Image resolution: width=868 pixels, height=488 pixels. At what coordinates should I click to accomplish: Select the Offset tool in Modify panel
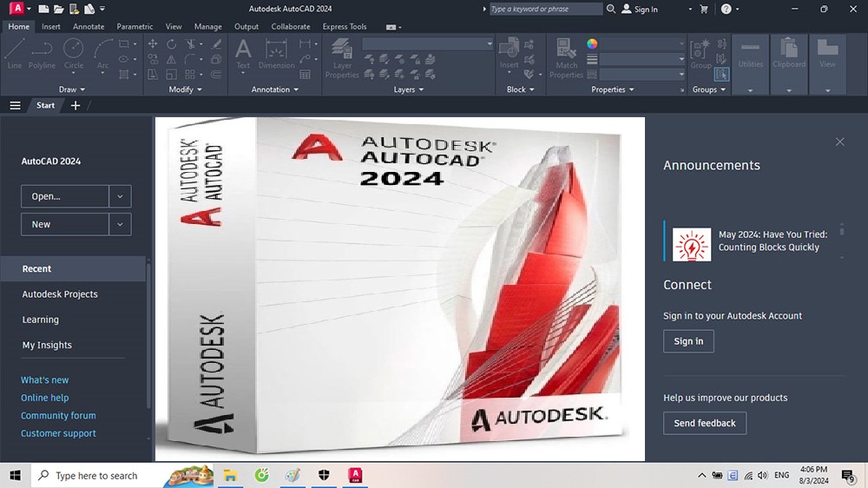coord(216,74)
